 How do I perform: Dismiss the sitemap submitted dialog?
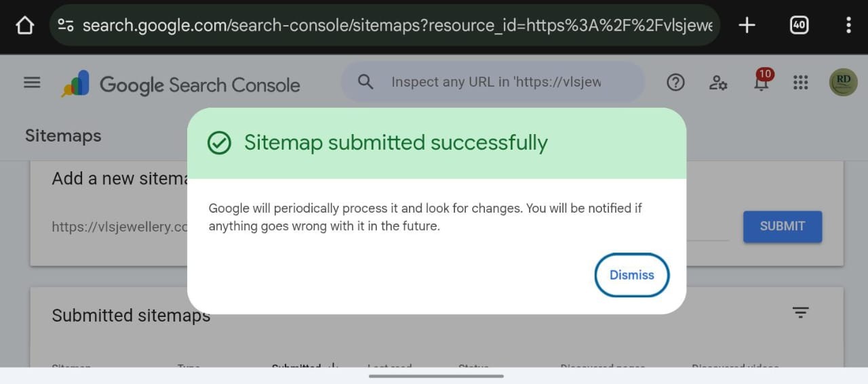coord(631,275)
